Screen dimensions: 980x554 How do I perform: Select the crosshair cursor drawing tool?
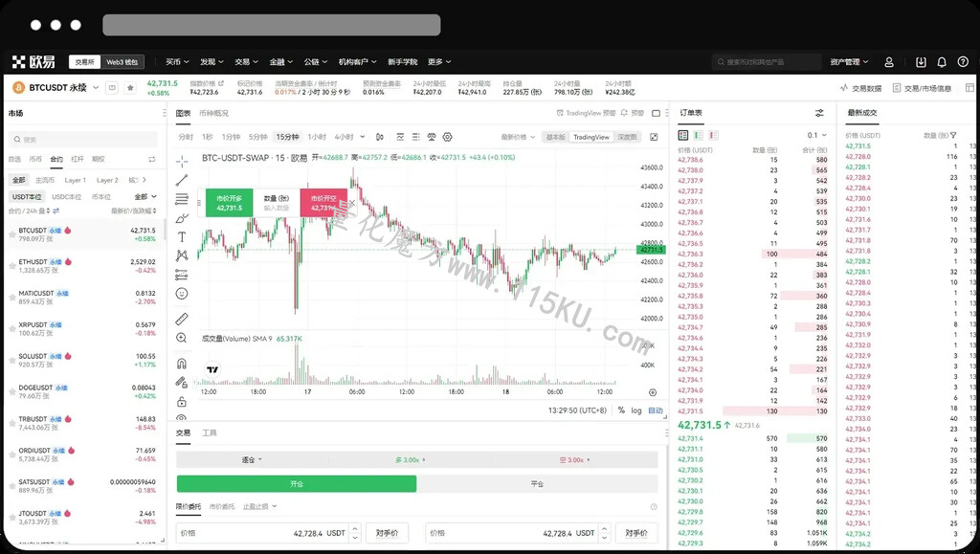point(182,162)
